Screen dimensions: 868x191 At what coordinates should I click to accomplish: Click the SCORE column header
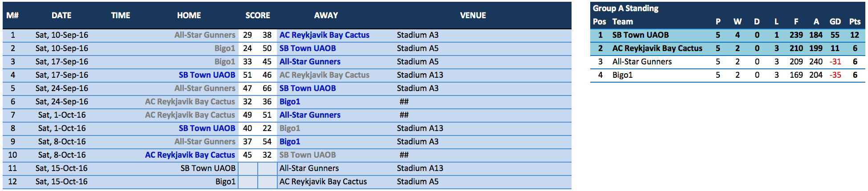258,15
